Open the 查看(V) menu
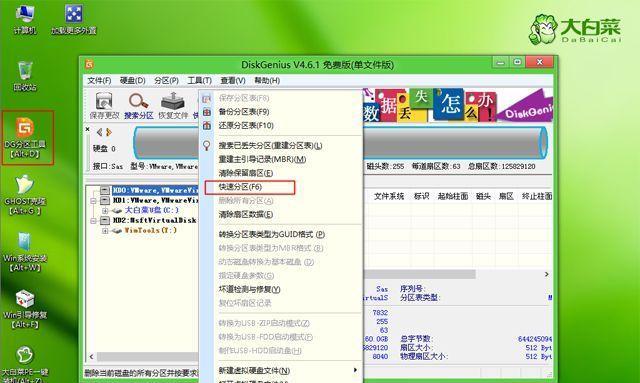Image resolution: width=640 pixels, height=383 pixels. pyautogui.click(x=233, y=80)
